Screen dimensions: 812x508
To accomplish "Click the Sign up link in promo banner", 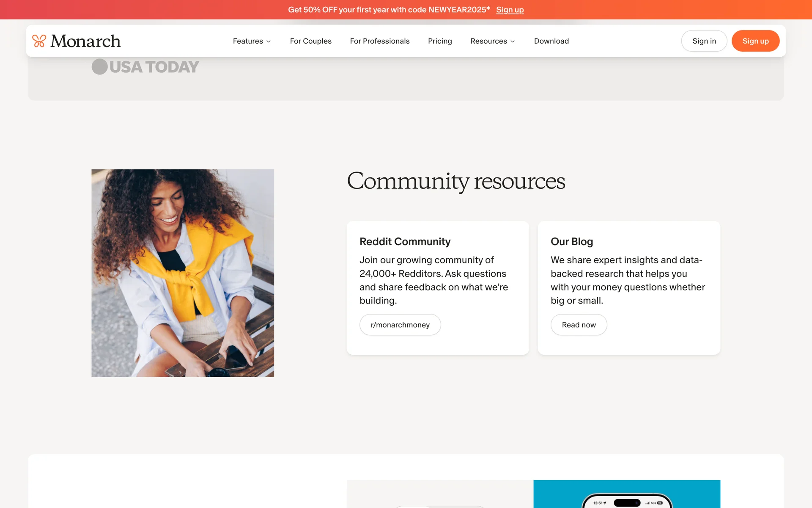I will (x=510, y=10).
